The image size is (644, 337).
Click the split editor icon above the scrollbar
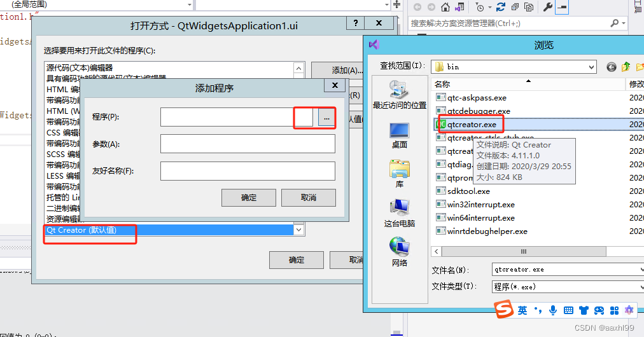(396, 5)
